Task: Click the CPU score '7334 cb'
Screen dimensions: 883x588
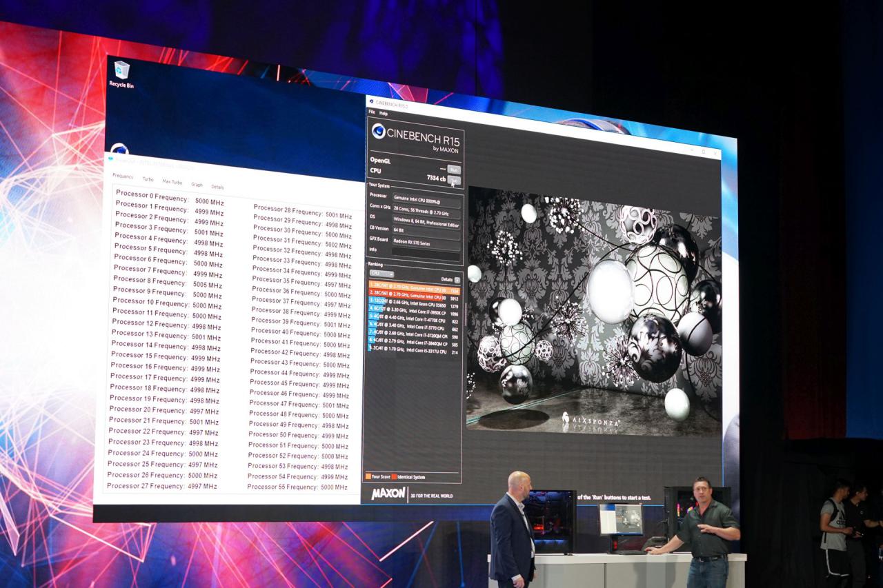Action: pyautogui.click(x=437, y=178)
